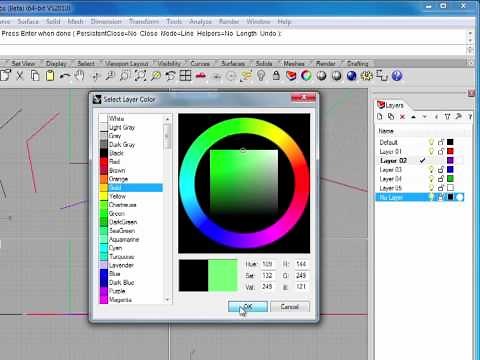Viewport: 480px width, 360px height.
Task: Click the Cut scissors icon
Action: (20, 76)
